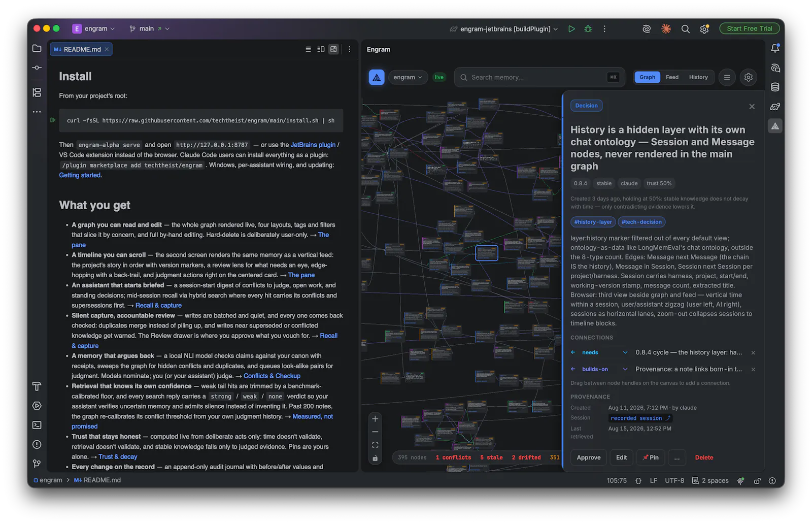This screenshot has width=812, height=524.
Task: Run the curl install command gutter arrow
Action: point(53,120)
